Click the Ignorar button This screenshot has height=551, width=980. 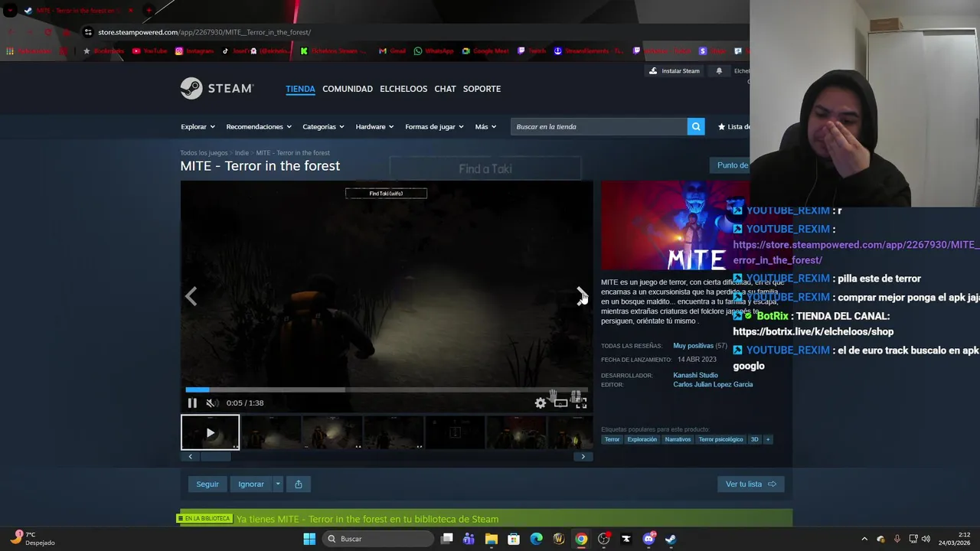[x=251, y=484]
